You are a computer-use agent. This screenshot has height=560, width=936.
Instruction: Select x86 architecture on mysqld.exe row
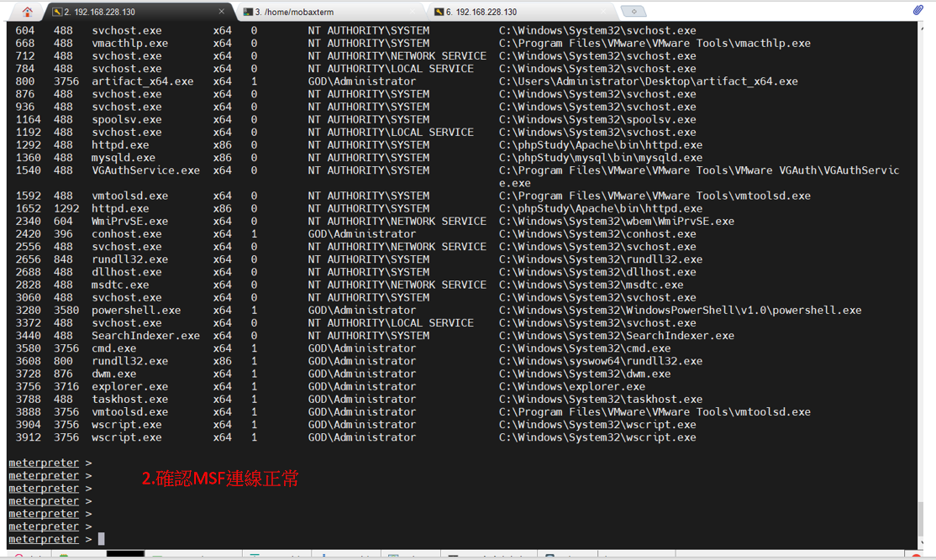(x=222, y=158)
